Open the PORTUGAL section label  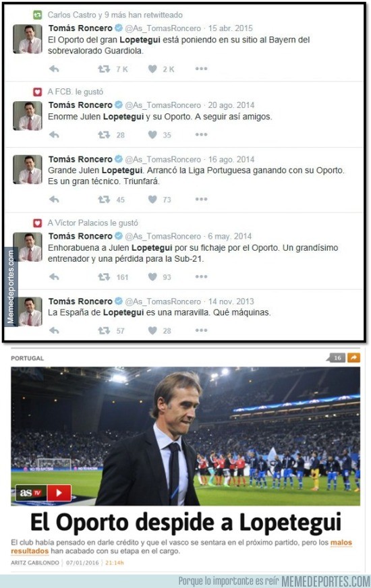pos(28,358)
